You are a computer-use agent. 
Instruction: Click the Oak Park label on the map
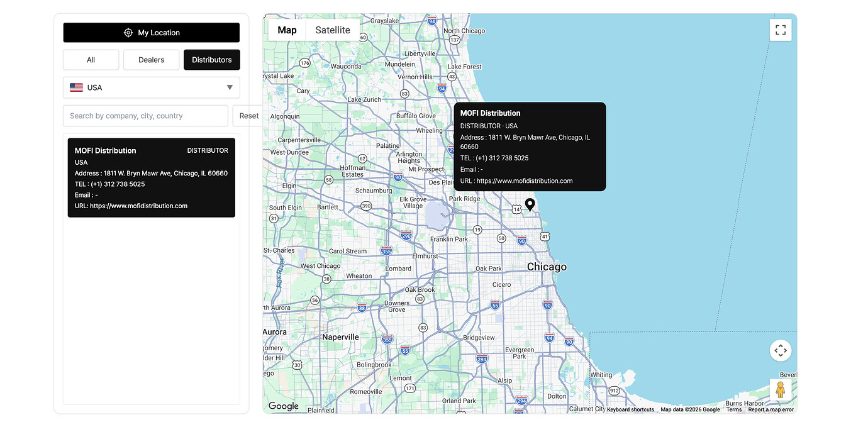pos(489,269)
